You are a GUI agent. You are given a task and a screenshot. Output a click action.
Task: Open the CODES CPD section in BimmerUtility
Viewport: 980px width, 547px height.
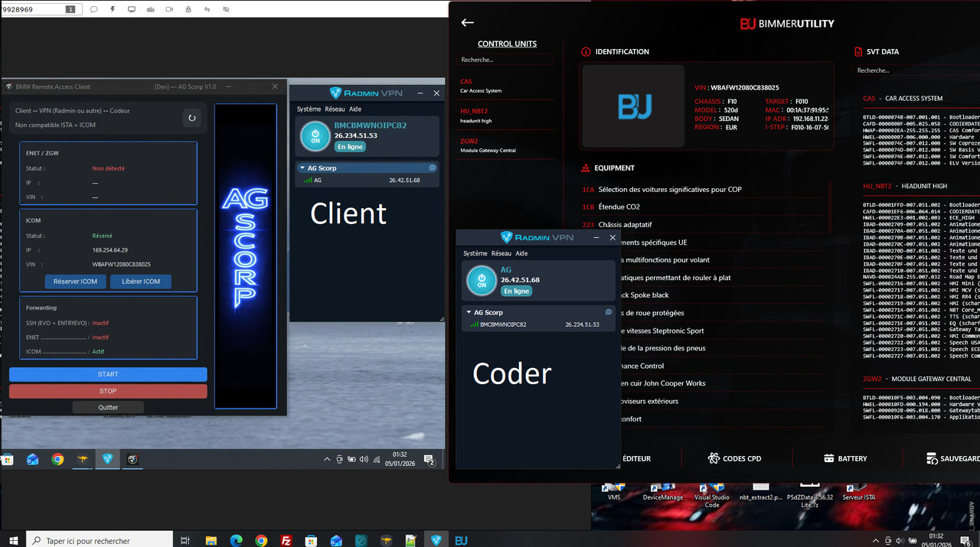click(734, 458)
